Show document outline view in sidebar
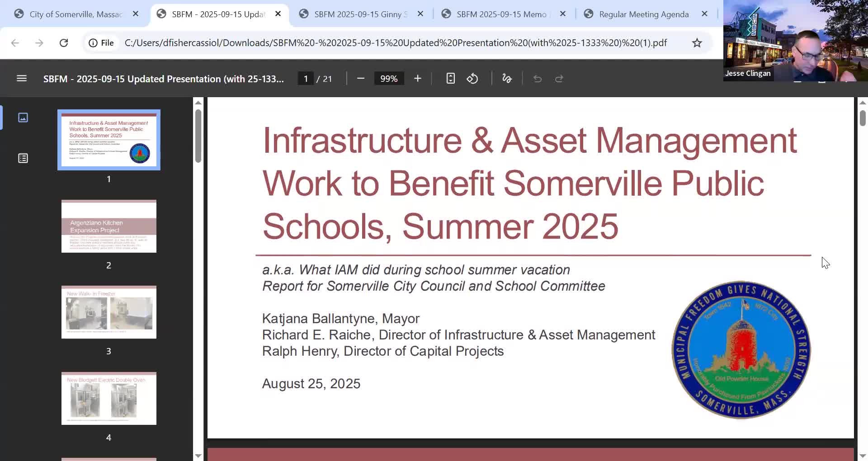Image resolution: width=868 pixels, height=461 pixels. tap(23, 158)
